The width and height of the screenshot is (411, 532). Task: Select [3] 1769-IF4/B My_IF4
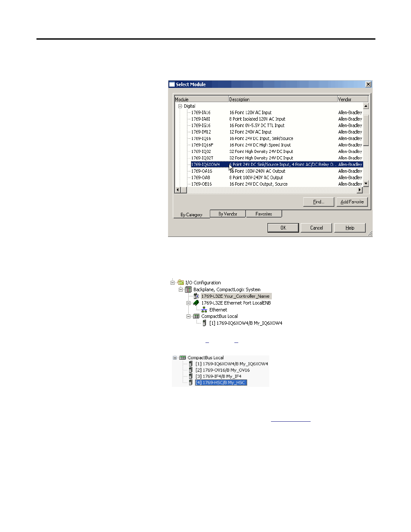(218, 376)
